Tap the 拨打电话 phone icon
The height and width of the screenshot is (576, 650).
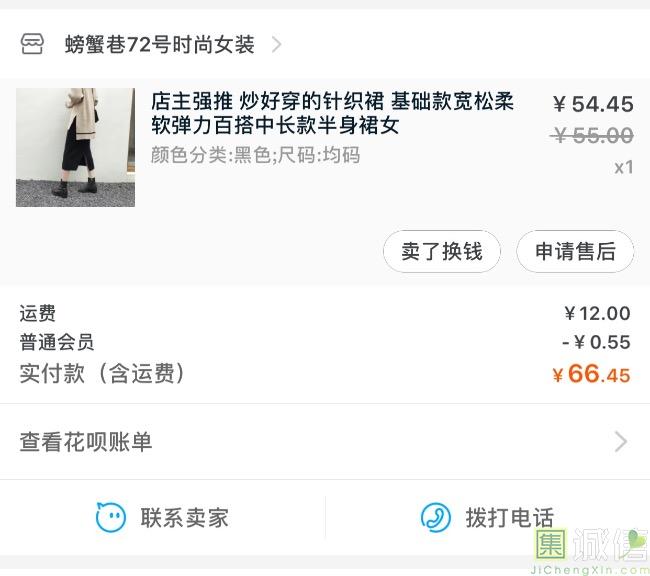pos(436,517)
